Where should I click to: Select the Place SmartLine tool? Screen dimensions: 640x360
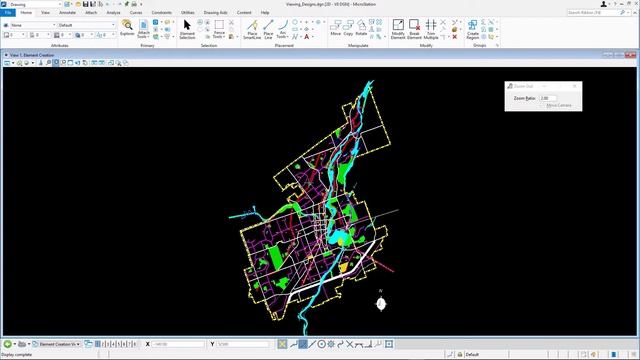252,29
